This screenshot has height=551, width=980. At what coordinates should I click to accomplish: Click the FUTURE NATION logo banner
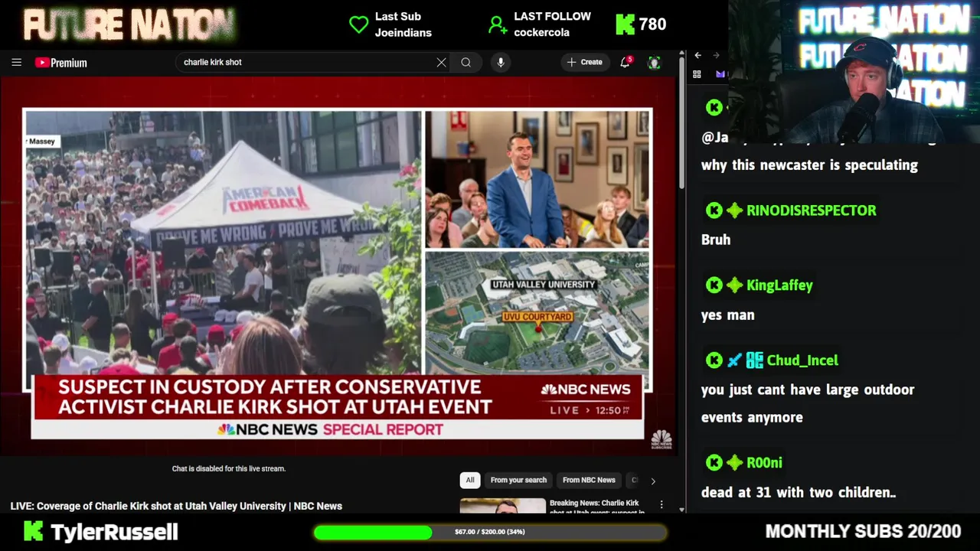129,25
